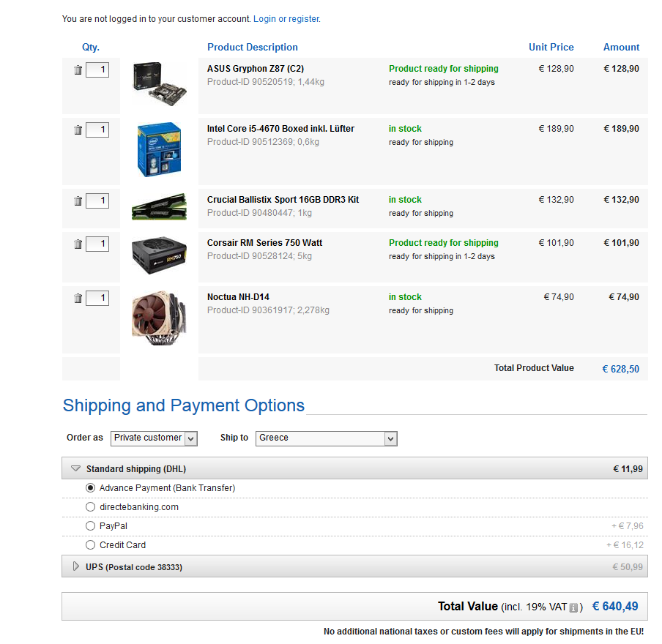Click Corsair RM750 power supply image
Image resolution: width=662 pixels, height=644 pixels.
(x=159, y=255)
